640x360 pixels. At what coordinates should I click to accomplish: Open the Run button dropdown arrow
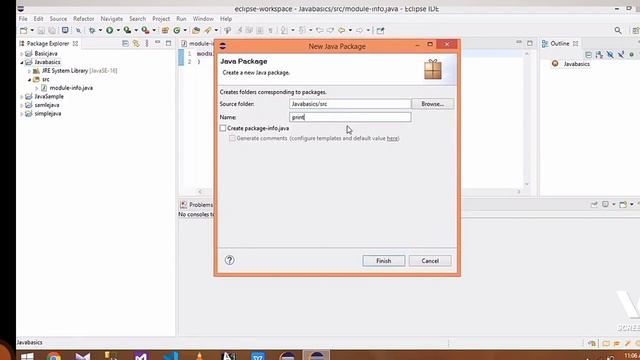(x=118, y=30)
